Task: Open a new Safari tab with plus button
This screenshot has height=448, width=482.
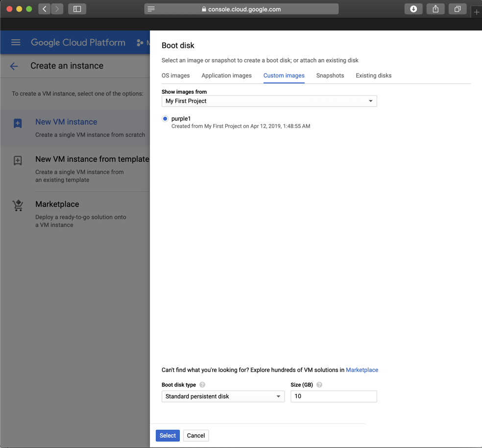Action: point(477,12)
